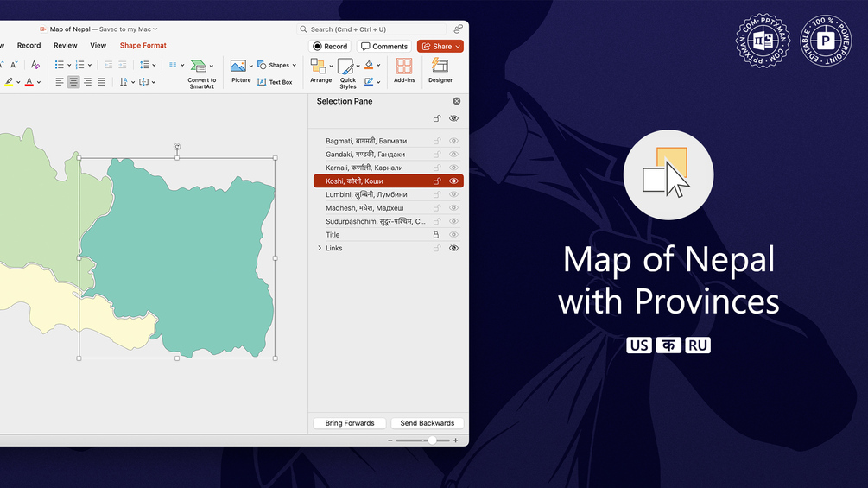Image resolution: width=868 pixels, height=488 pixels.
Task: Expand the Links group
Action: (320, 248)
